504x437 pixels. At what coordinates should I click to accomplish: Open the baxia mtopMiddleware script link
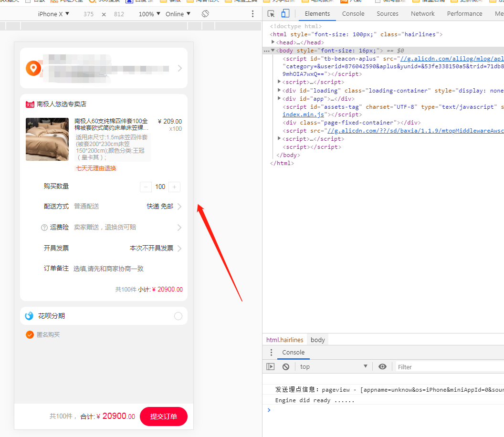pyautogui.click(x=415, y=131)
